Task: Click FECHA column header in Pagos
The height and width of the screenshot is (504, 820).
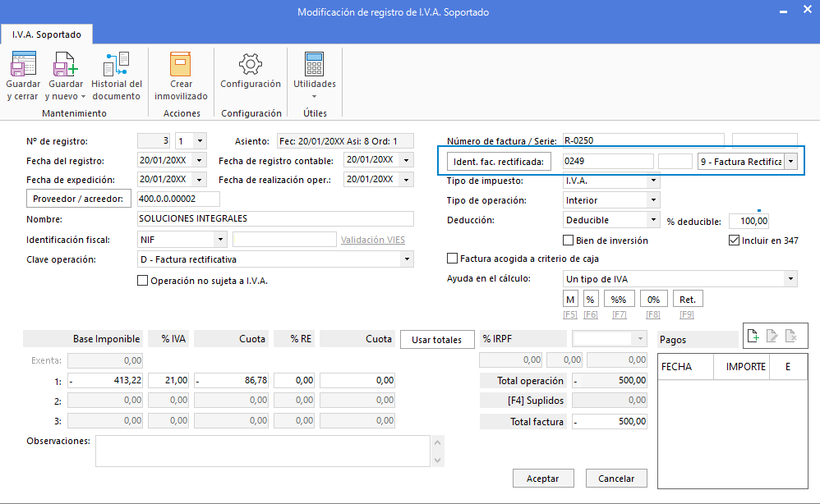Action: click(685, 367)
